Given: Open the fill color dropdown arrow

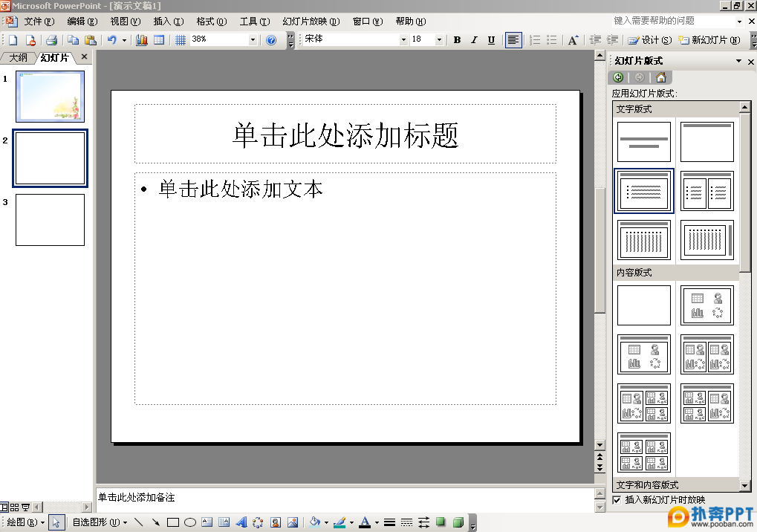Looking at the screenshot, I should [326, 522].
